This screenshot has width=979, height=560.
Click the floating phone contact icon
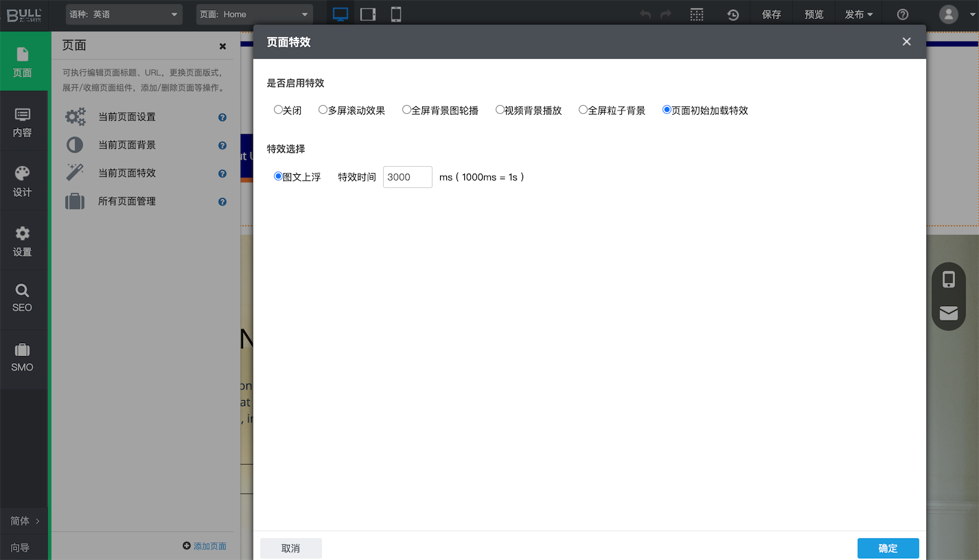tap(948, 279)
